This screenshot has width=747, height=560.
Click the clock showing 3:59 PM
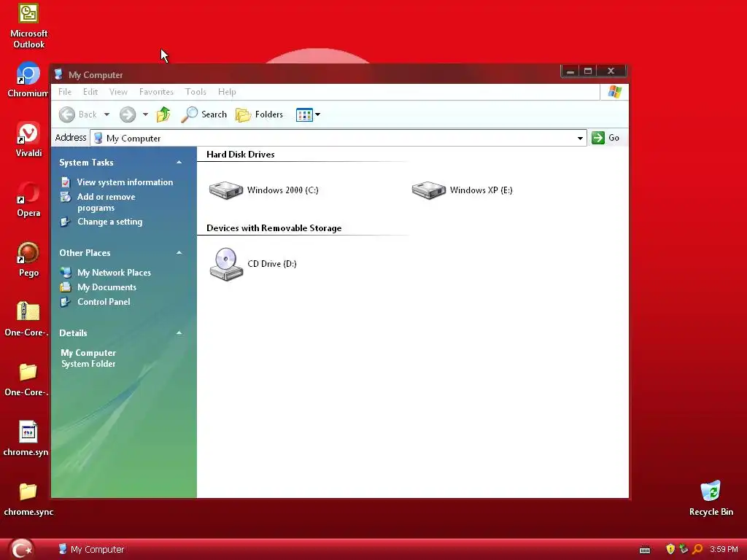724,549
